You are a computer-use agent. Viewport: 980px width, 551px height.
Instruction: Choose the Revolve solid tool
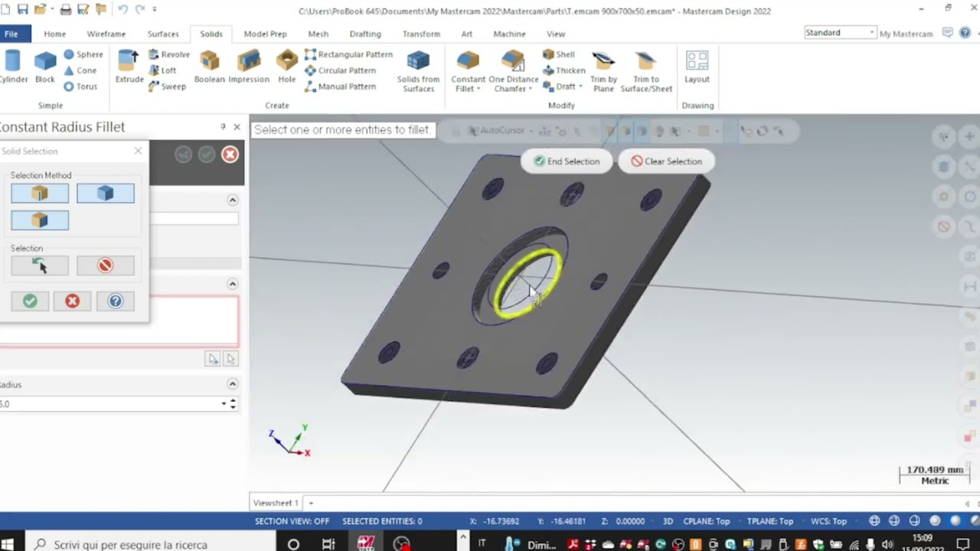168,54
